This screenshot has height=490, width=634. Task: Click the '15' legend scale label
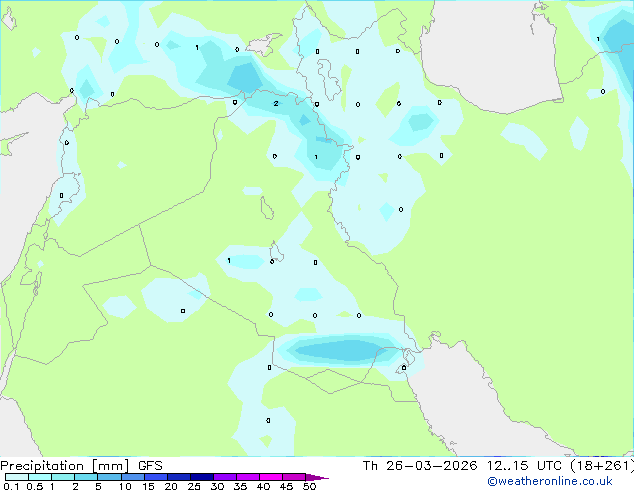pos(148,486)
